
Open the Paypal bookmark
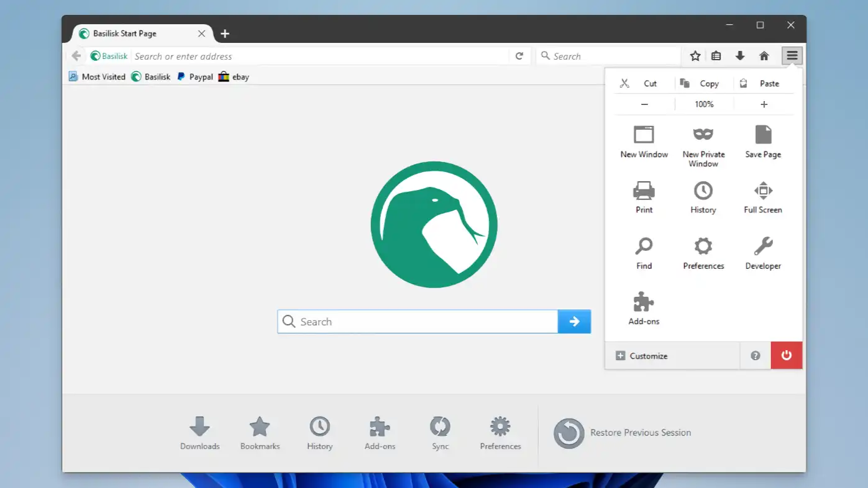tap(194, 76)
